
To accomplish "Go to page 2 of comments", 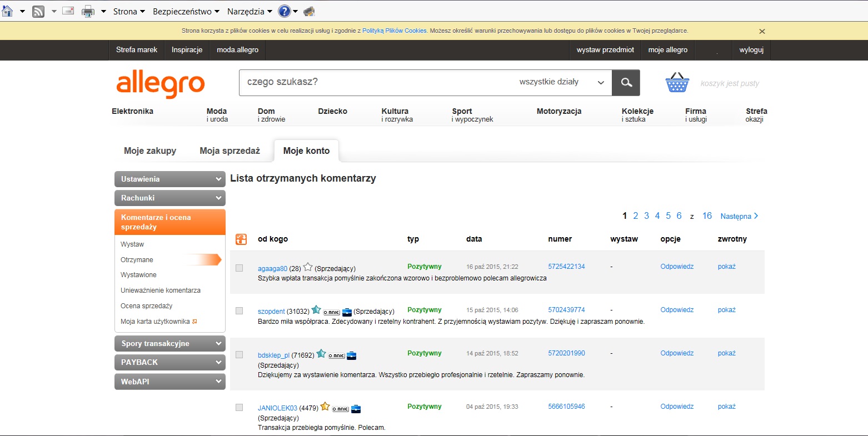I will (636, 216).
